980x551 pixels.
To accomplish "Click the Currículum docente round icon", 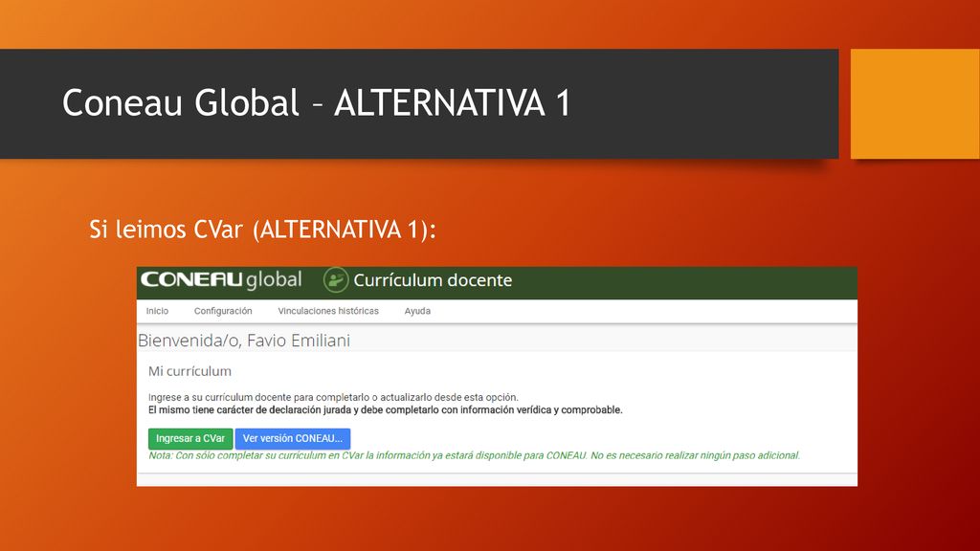I will 336,280.
